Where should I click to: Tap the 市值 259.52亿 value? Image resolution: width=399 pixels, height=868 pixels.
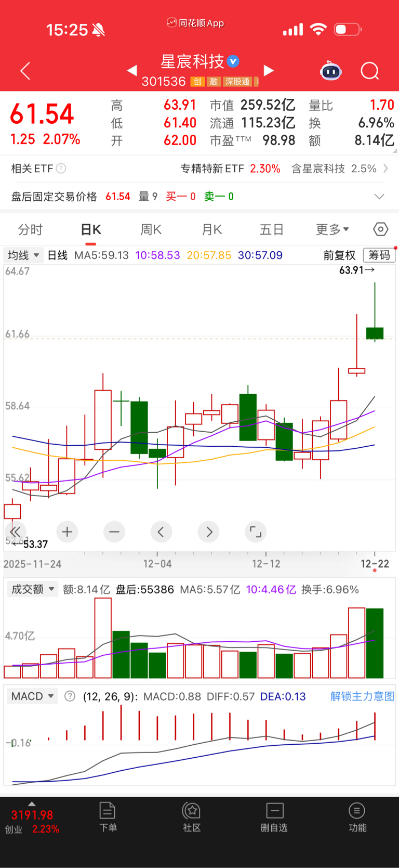coord(268,106)
